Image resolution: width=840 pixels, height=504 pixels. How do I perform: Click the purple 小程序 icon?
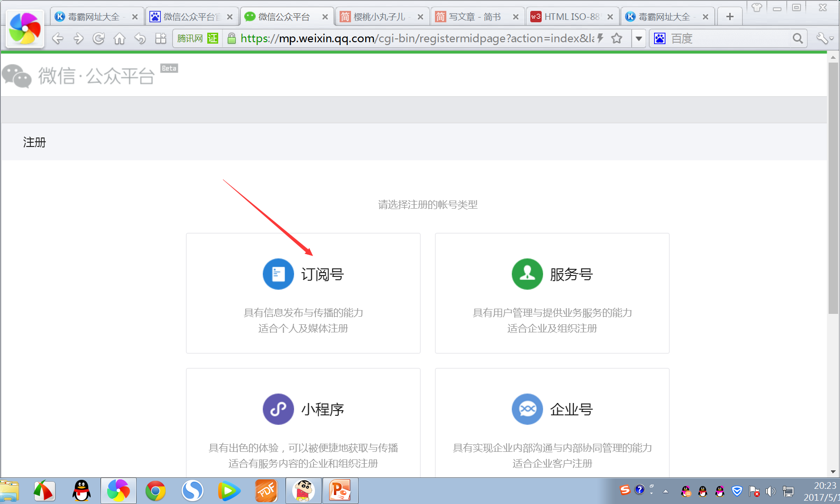point(278,409)
